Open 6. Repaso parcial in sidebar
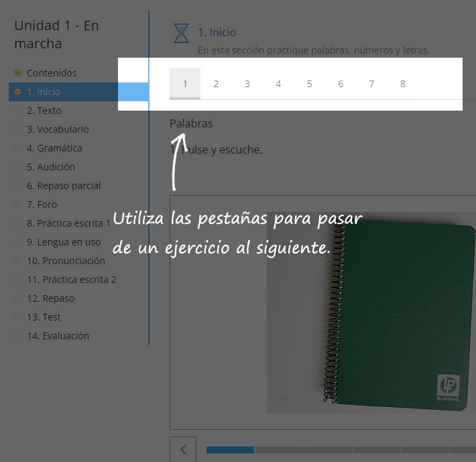The height and width of the screenshot is (462, 476). point(64,186)
